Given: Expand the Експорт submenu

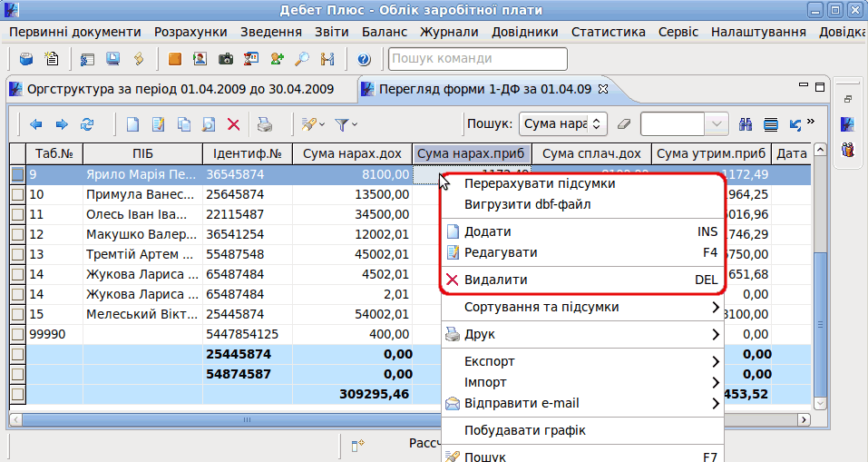Looking at the screenshot, I should click(582, 362).
